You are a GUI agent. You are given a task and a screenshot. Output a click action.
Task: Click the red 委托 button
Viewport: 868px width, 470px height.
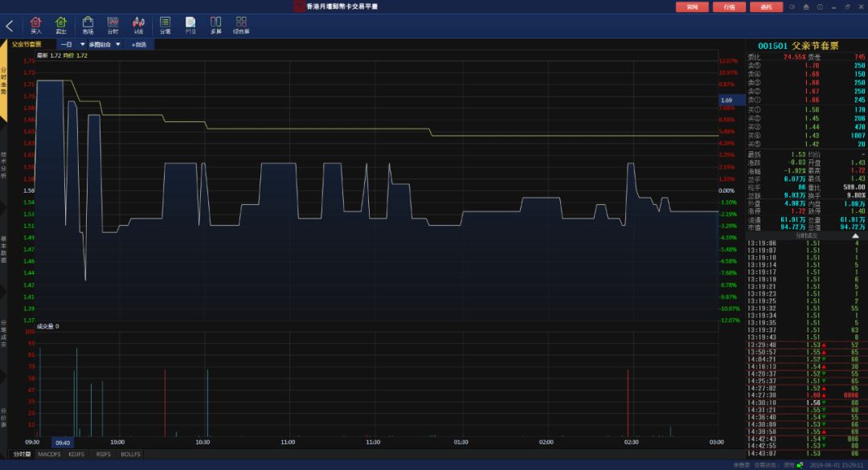(x=766, y=6)
